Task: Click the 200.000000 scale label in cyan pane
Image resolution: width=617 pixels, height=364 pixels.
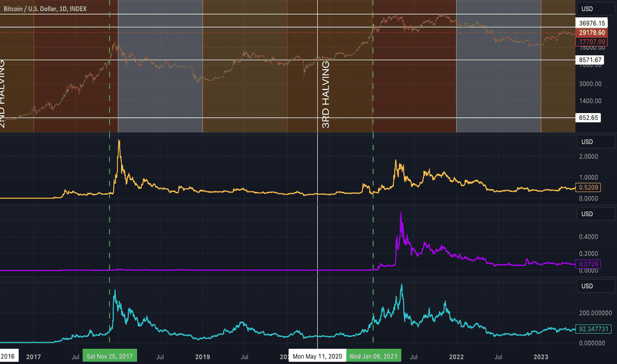Action: coord(595,313)
